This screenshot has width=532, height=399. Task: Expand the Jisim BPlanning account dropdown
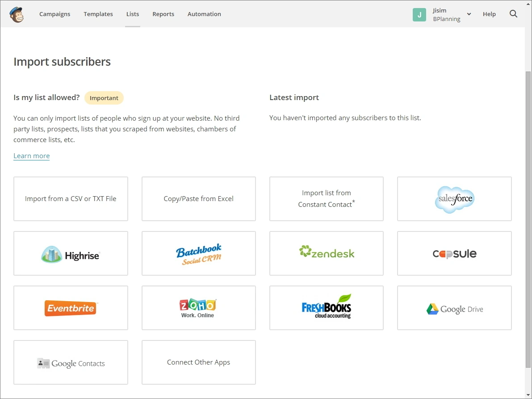point(469,14)
